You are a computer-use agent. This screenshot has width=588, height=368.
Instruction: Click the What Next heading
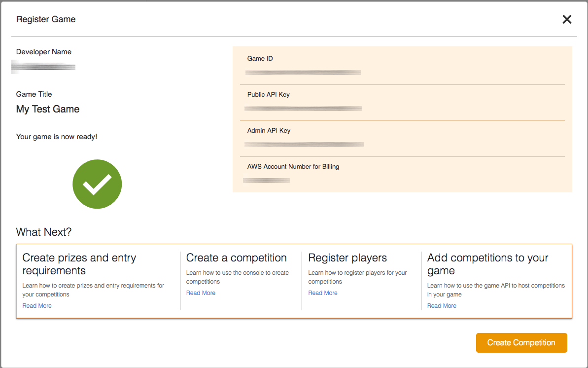[43, 231]
